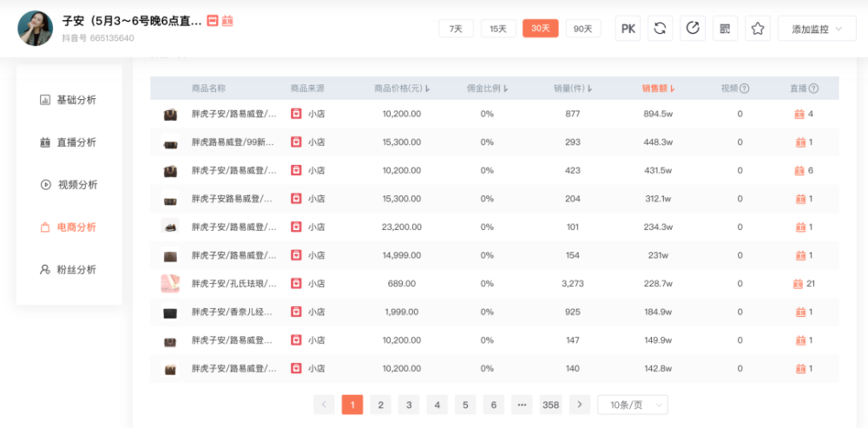Click the price 23,200.00

(402, 227)
